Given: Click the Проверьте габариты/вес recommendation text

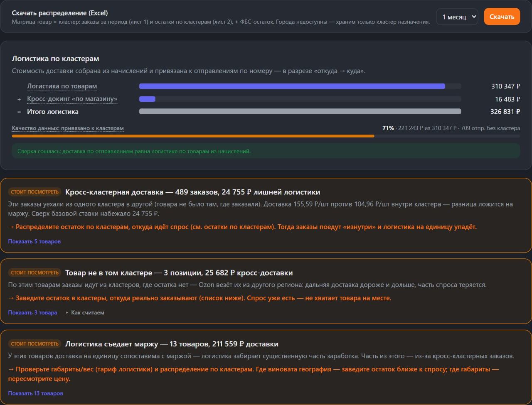Looking at the screenshot, I should (254, 374).
